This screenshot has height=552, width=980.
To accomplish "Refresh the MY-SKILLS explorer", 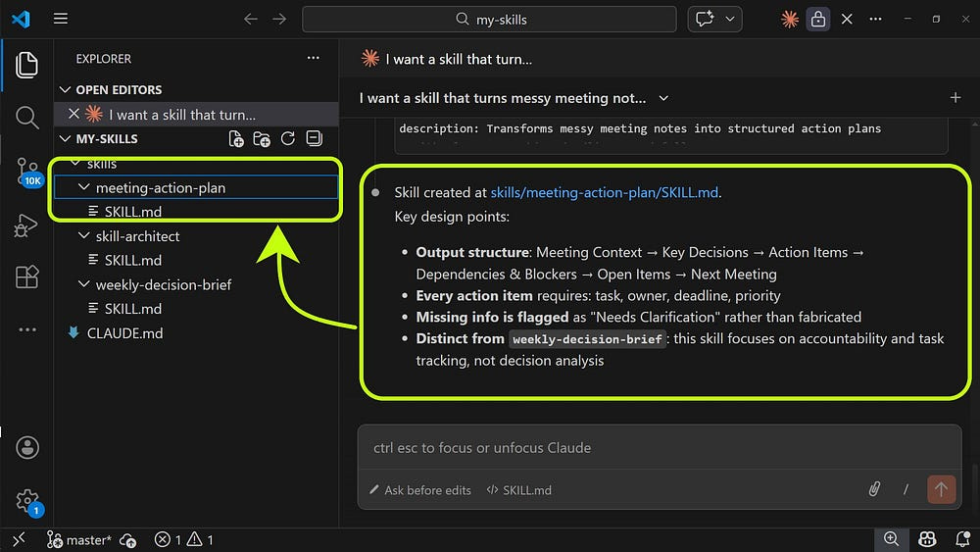I will 287,139.
